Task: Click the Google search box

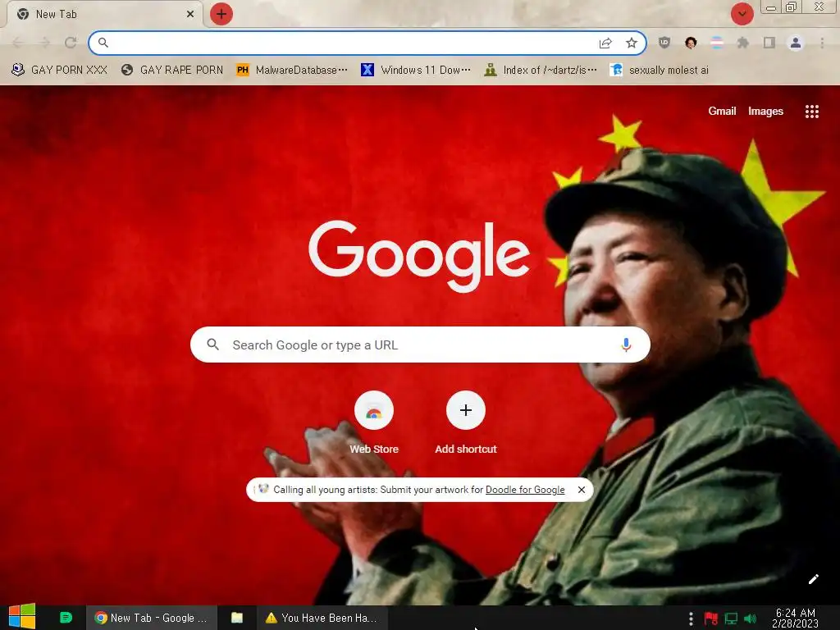Action: [420, 345]
